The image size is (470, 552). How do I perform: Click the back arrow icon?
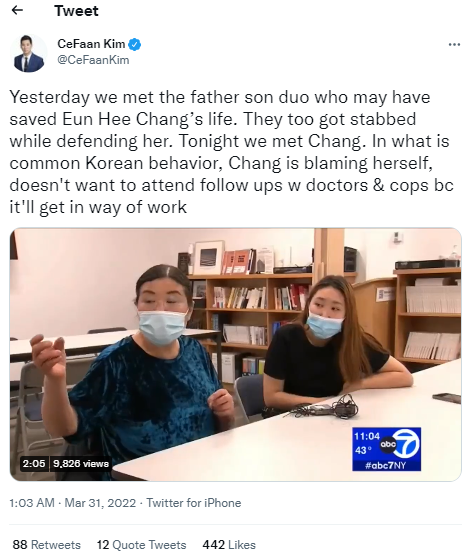pyautogui.click(x=17, y=11)
